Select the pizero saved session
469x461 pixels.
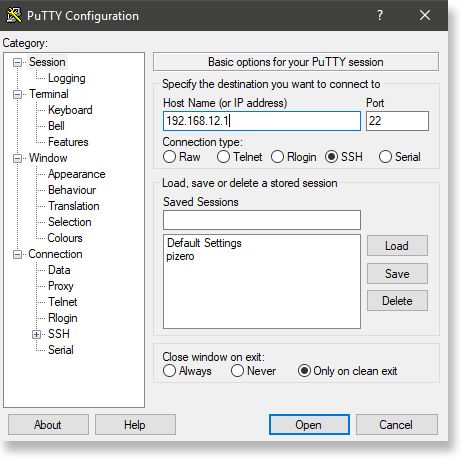tap(180, 257)
